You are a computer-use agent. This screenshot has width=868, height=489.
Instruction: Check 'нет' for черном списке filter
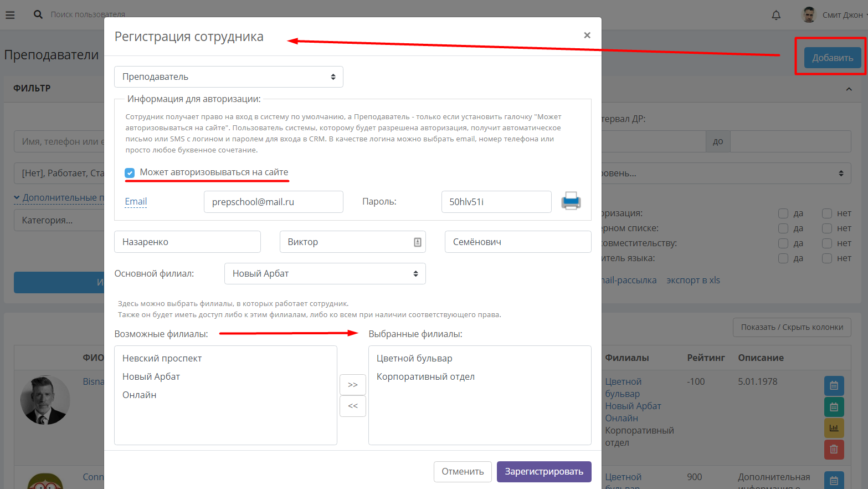point(827,228)
